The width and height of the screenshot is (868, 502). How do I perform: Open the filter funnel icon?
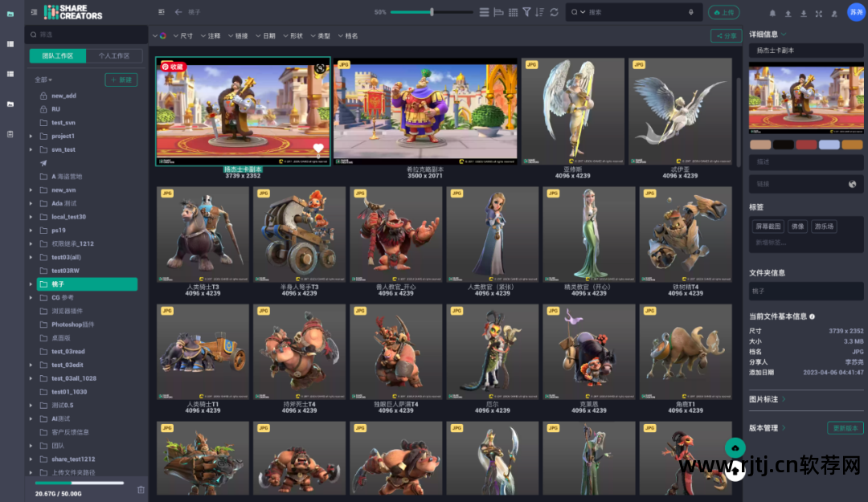click(x=526, y=12)
